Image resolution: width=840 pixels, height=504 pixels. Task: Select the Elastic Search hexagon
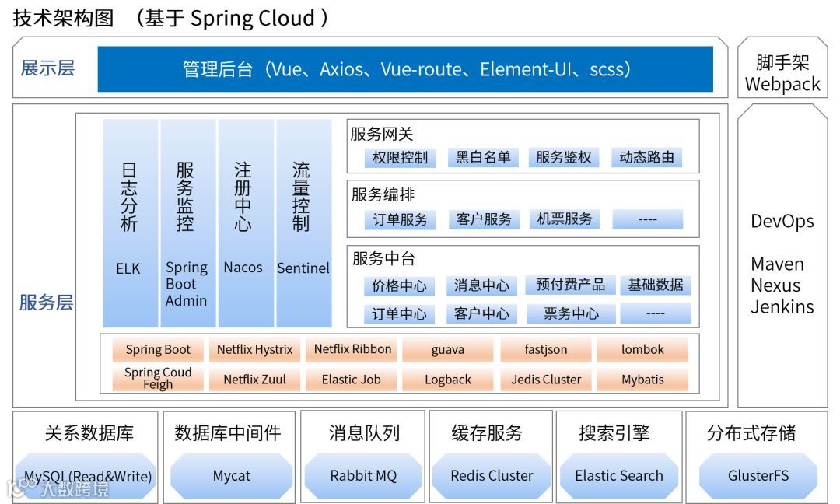619,476
